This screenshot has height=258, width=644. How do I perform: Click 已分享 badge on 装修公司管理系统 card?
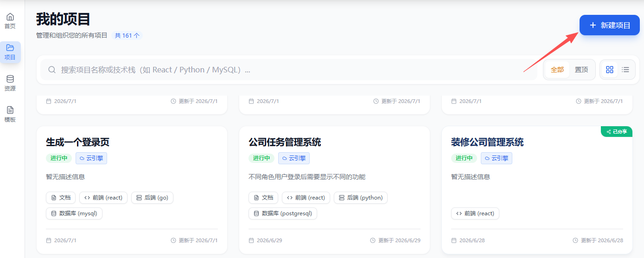tap(617, 132)
